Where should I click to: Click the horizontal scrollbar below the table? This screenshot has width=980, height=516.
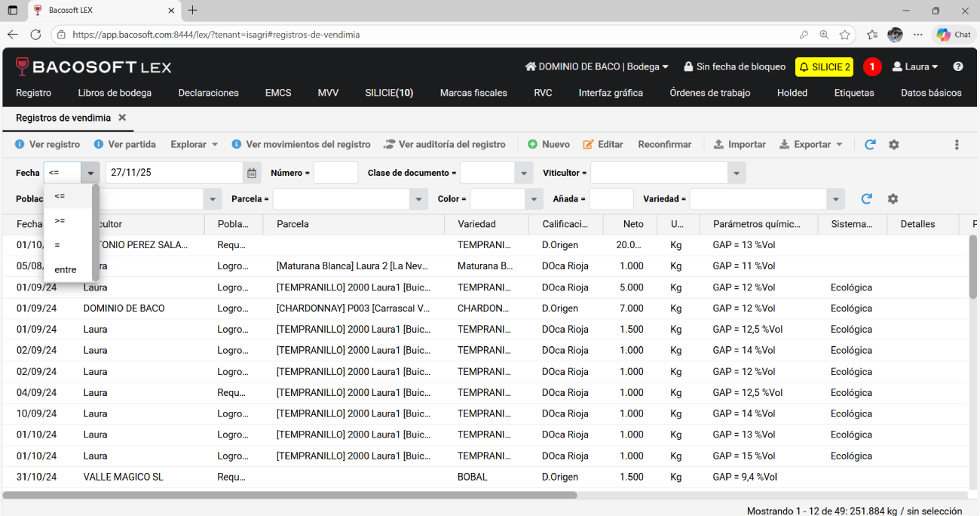point(289,496)
